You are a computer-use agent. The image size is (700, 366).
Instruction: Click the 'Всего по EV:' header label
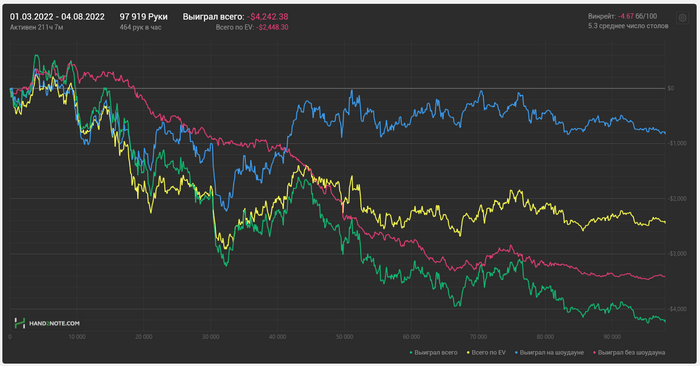(x=235, y=27)
